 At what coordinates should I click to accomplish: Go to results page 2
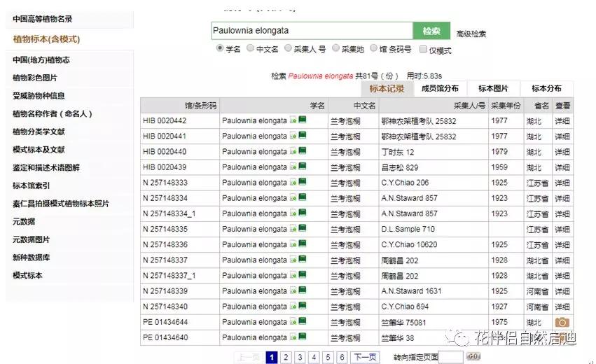286,357
